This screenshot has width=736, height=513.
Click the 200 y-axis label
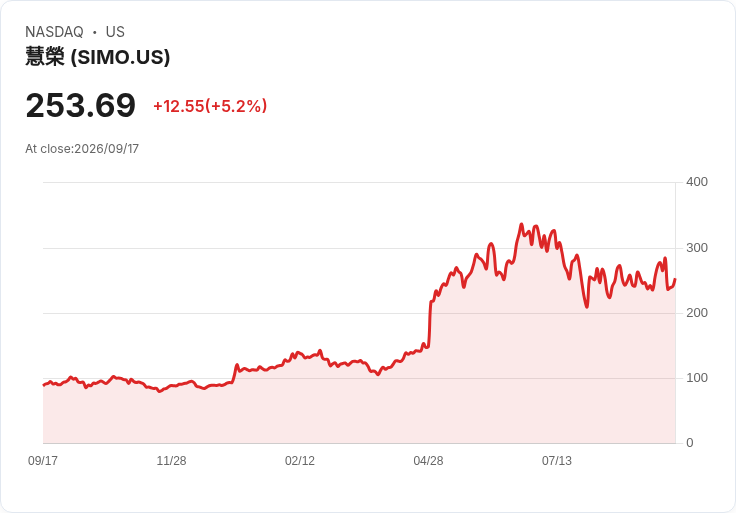click(697, 313)
